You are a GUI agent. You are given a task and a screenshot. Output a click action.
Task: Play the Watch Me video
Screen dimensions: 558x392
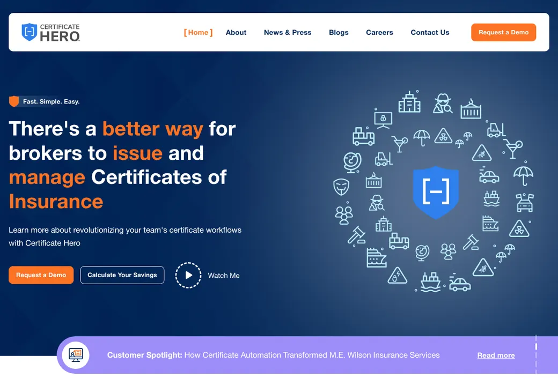(188, 275)
